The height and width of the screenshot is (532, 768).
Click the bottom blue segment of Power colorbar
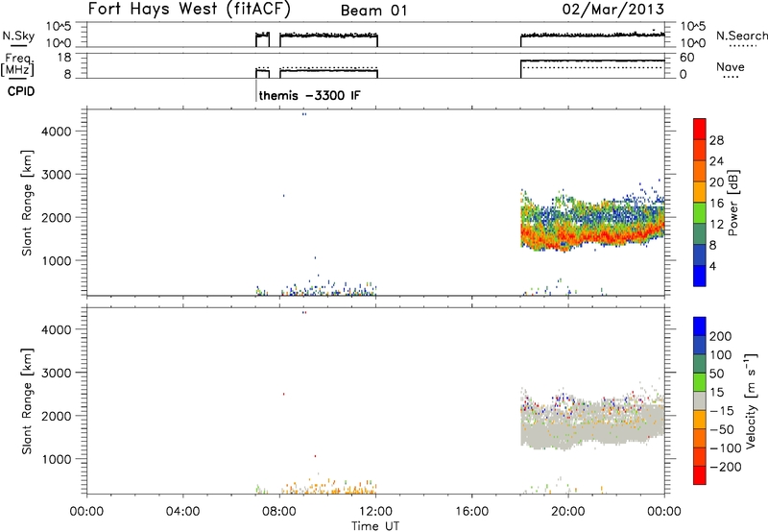tap(700, 276)
